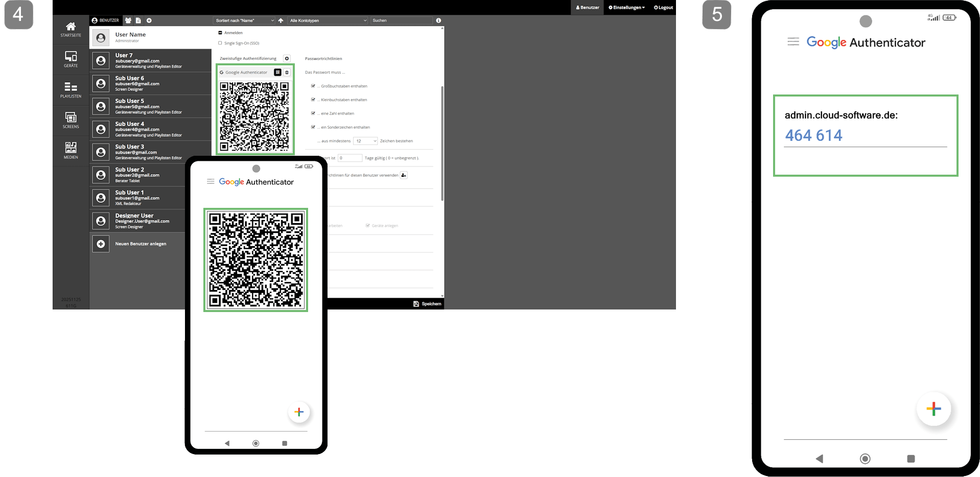
Task: Click the user groups icon in toolbar
Action: 128,20
